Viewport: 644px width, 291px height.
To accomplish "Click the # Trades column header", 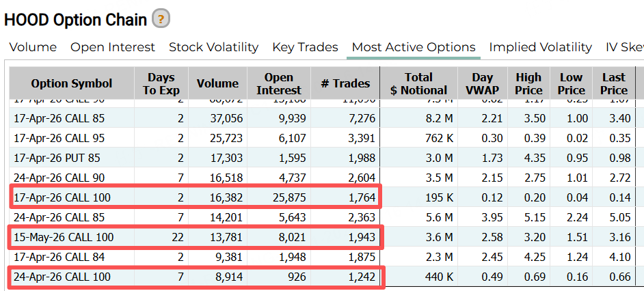I will 345,83.
